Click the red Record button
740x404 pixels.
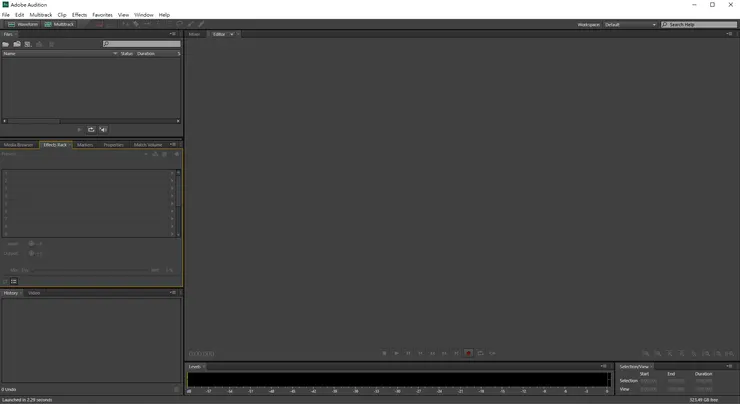(468, 353)
